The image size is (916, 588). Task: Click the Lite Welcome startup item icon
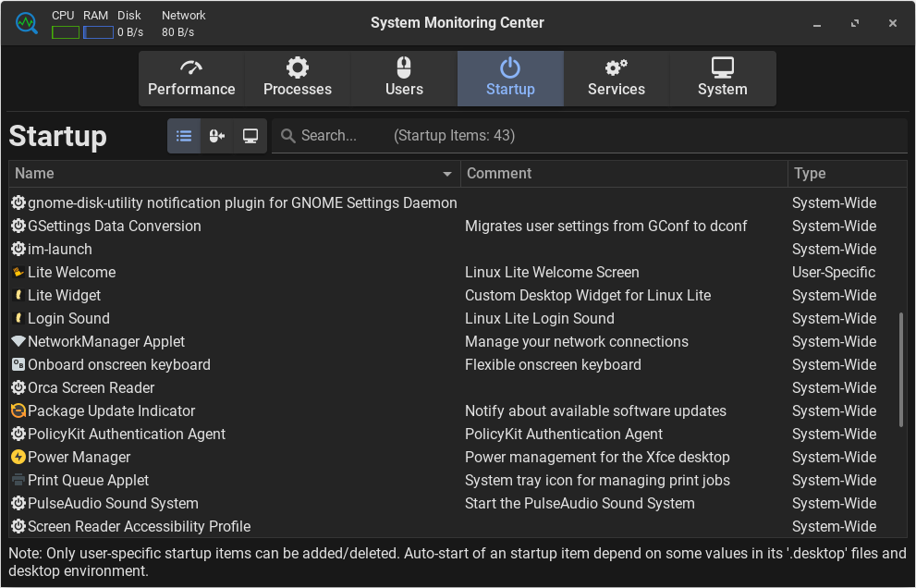(x=18, y=273)
